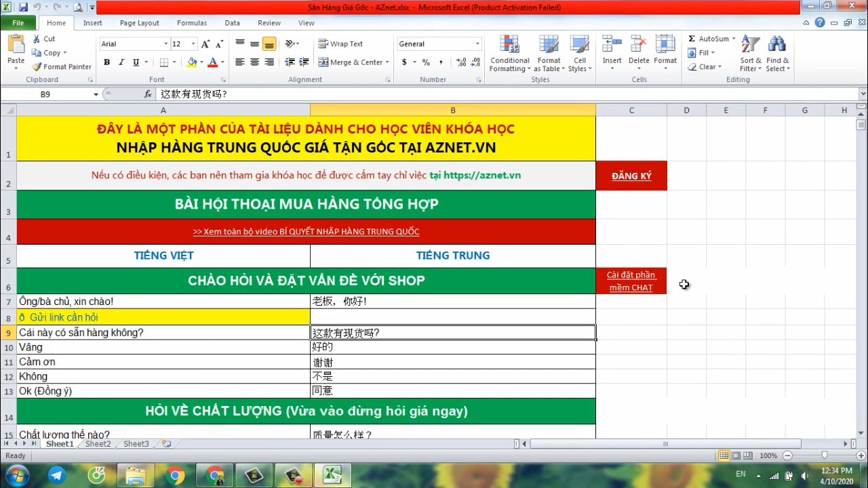The width and height of the screenshot is (868, 488).
Task: Increase font size with Grow Font icon
Action: coord(206,44)
